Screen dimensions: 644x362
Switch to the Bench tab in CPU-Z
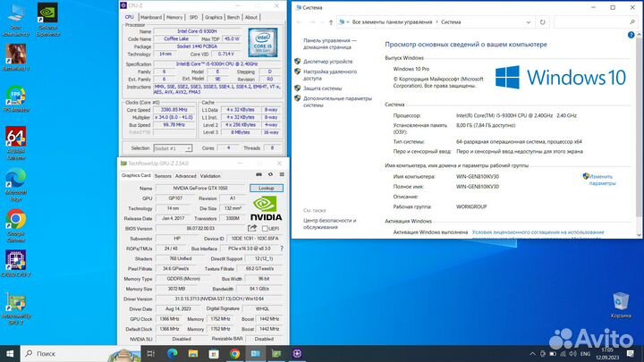point(233,17)
